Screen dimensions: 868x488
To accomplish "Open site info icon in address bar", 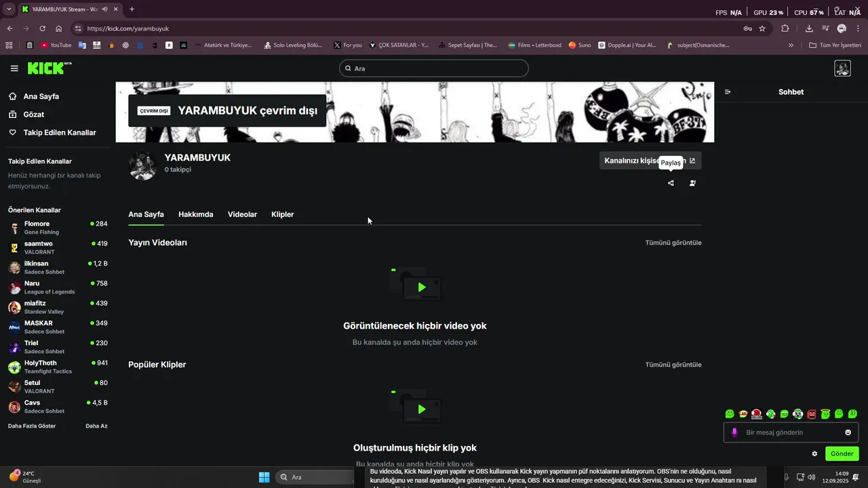I will [x=78, y=28].
